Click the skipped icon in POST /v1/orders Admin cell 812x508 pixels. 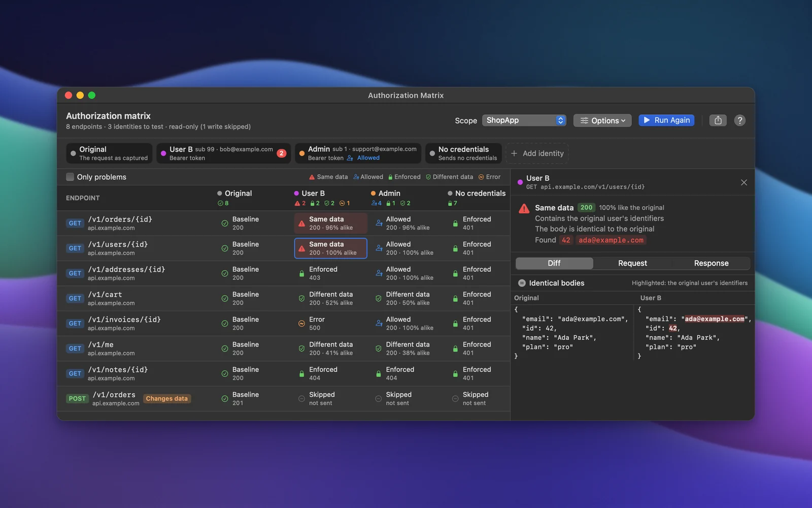(378, 399)
